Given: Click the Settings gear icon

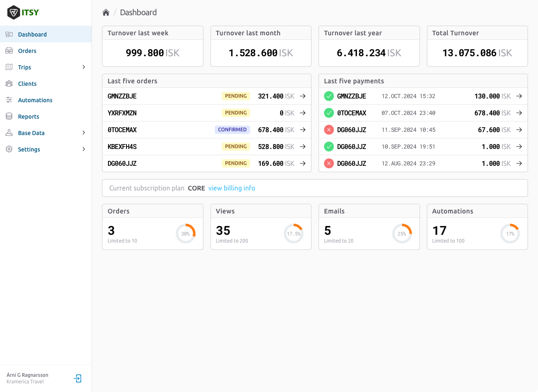Looking at the screenshot, I should coord(9,149).
